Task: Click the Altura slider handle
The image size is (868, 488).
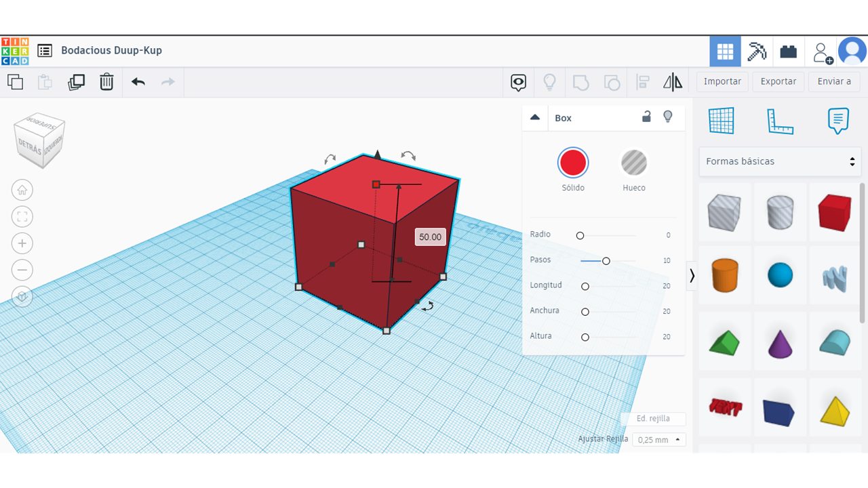Action: pos(585,337)
